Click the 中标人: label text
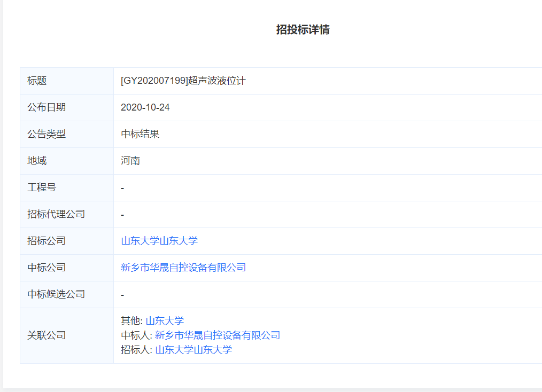542x392 pixels. click(136, 335)
